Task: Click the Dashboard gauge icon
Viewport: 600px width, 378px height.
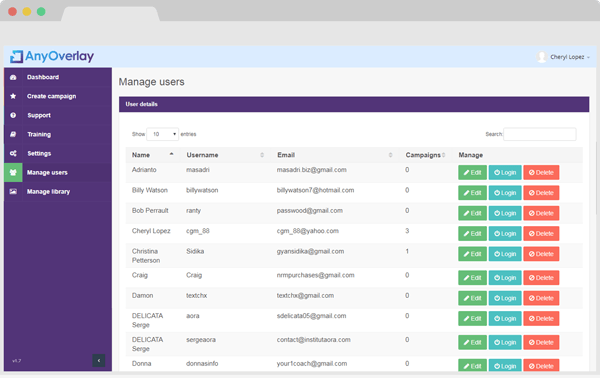Action: [x=13, y=77]
